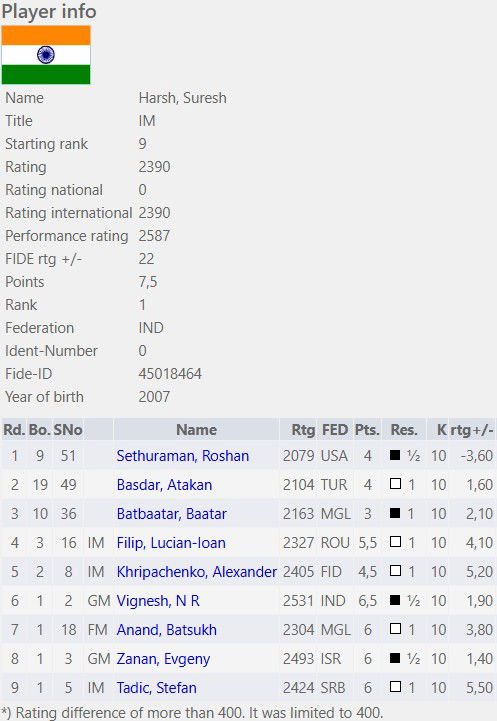Click black piece icon in round 6
This screenshot has width=497, height=721.
click(x=395, y=600)
